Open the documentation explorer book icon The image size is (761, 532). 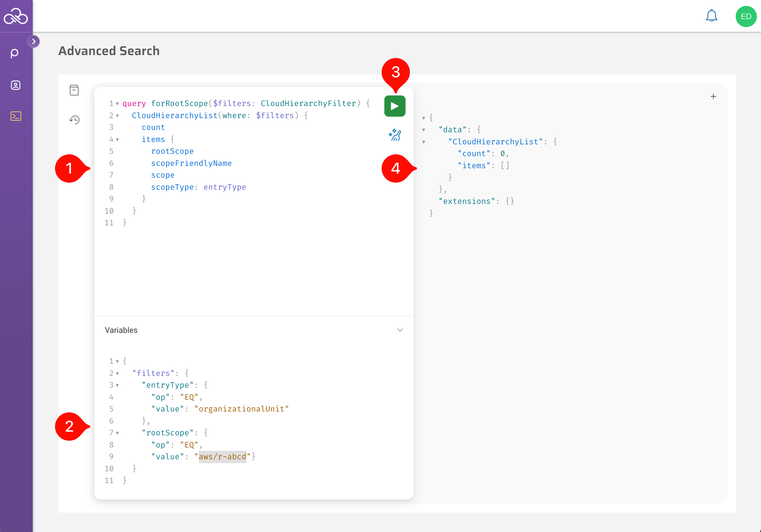click(x=74, y=90)
